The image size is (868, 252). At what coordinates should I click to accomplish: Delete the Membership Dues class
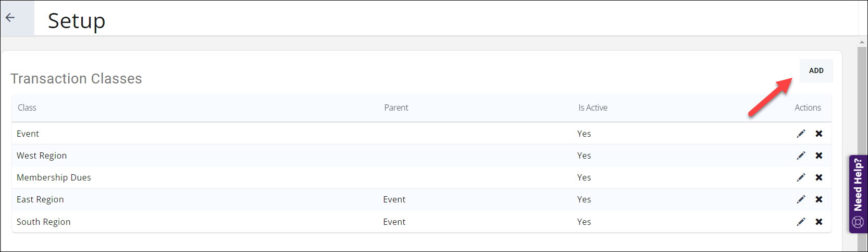[x=819, y=177]
